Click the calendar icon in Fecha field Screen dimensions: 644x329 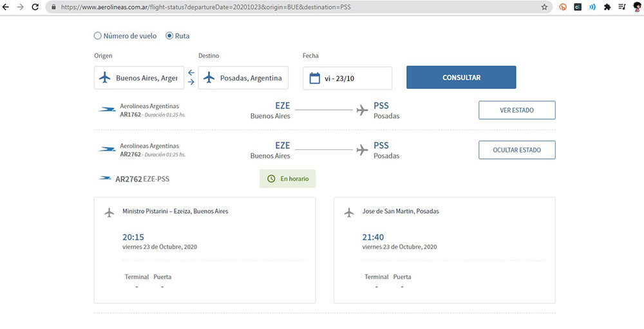(314, 78)
